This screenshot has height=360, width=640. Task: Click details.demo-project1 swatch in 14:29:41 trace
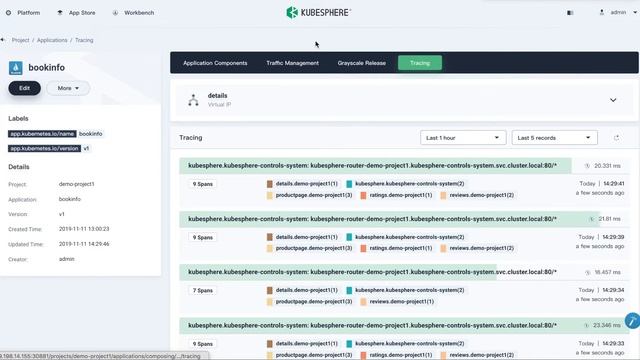(x=270, y=184)
